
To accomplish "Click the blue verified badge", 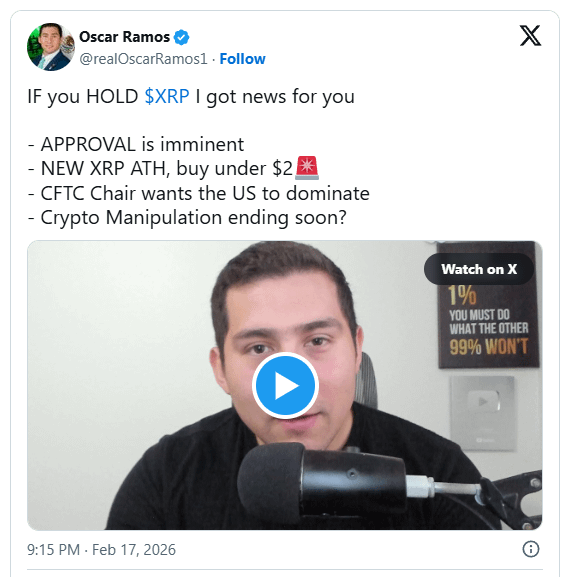I will click(x=181, y=37).
